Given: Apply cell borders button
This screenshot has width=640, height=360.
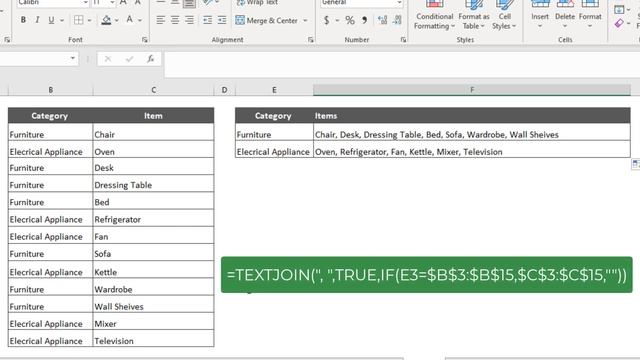Looking at the screenshot, I should [78, 20].
